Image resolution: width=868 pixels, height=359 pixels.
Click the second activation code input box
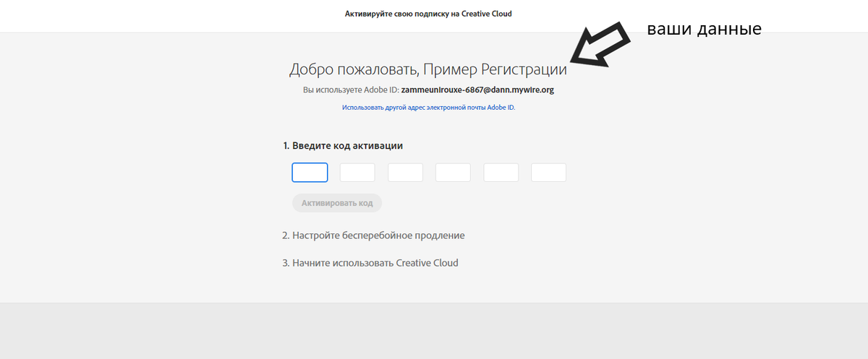click(x=357, y=172)
